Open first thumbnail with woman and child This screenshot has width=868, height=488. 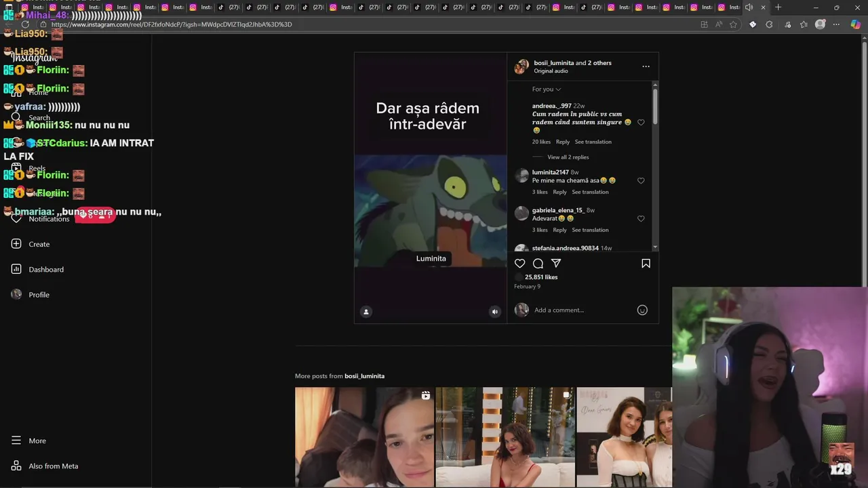pyautogui.click(x=364, y=437)
